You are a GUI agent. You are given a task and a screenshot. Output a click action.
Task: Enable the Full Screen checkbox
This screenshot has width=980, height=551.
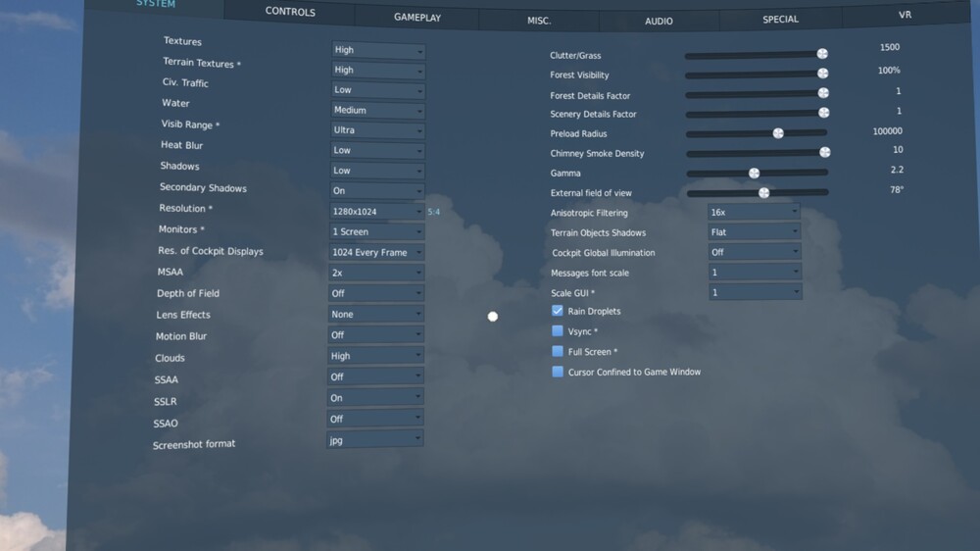tap(558, 352)
